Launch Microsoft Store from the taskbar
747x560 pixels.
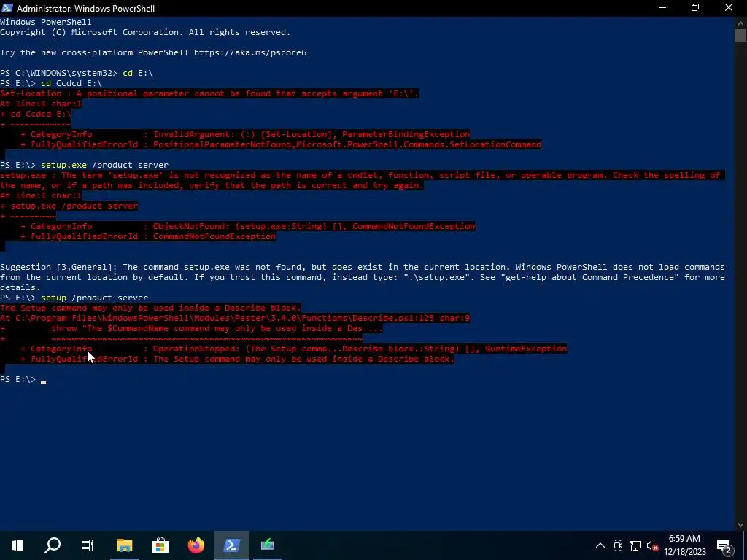click(160, 545)
